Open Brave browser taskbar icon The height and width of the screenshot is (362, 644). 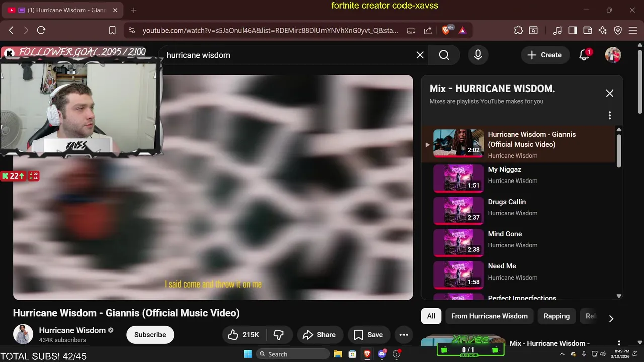coord(367,354)
